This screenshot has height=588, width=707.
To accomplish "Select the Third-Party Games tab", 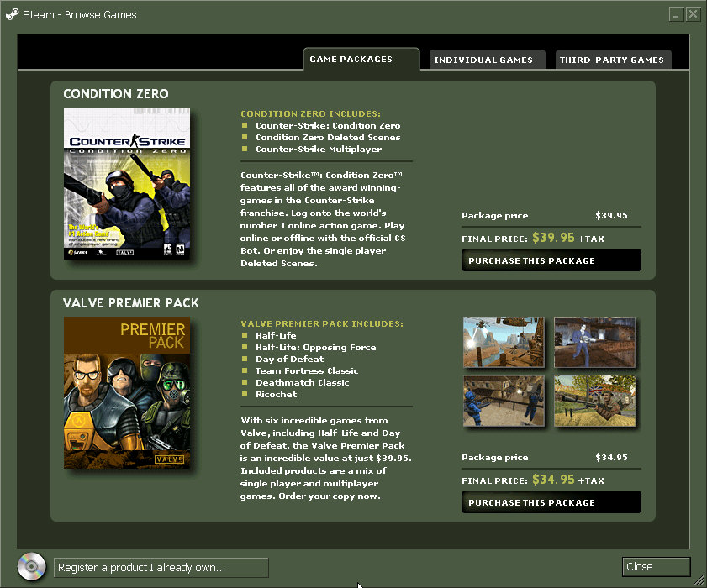I will (x=611, y=60).
